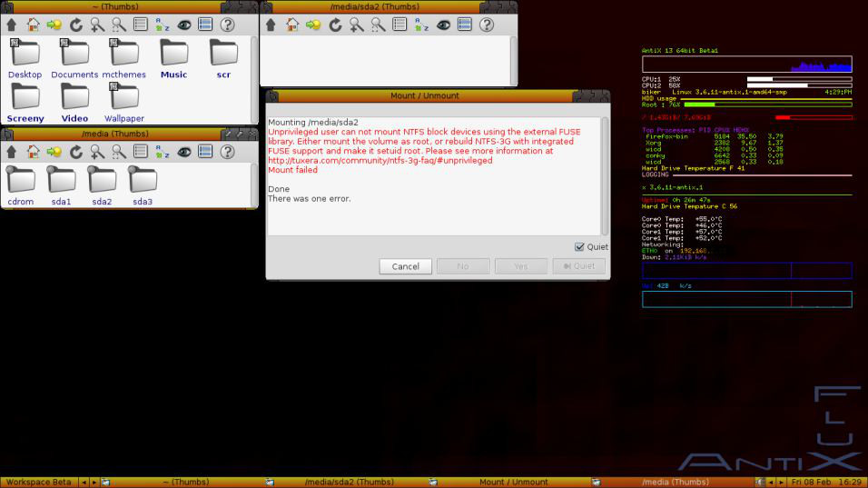
Task: Change A-Z sort order in ~ (Thumbs) window
Action: [x=163, y=25]
